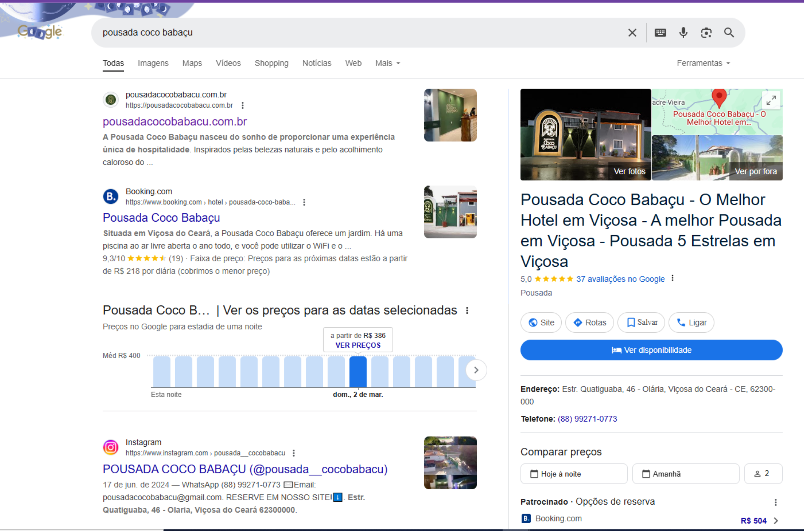
Task: Show next dates in price chart
Action: click(476, 370)
